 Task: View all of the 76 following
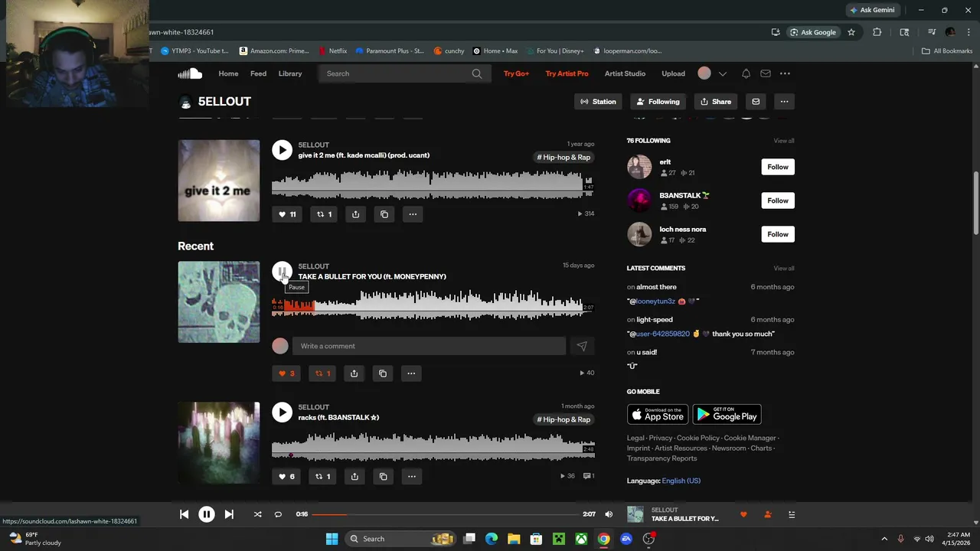[783, 141]
